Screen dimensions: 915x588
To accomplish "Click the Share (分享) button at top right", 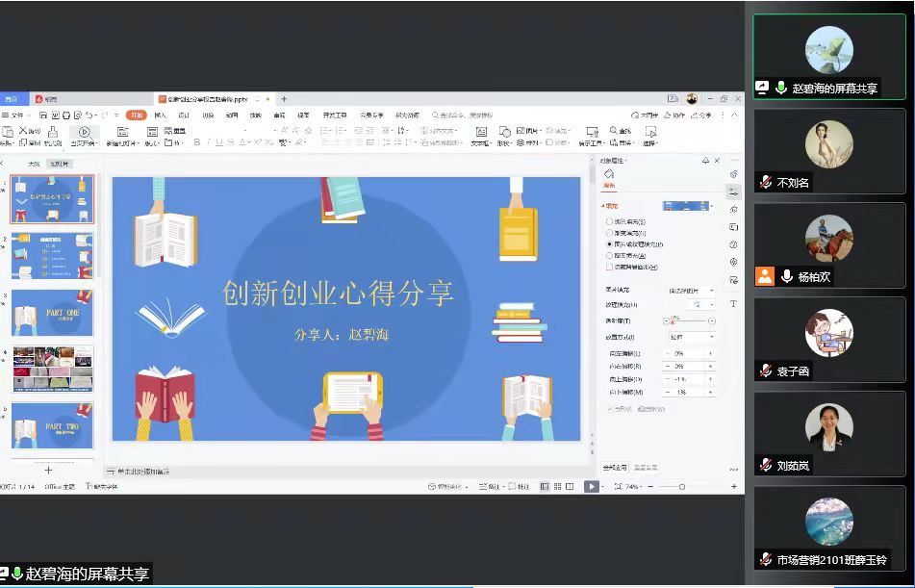I will coord(702,115).
